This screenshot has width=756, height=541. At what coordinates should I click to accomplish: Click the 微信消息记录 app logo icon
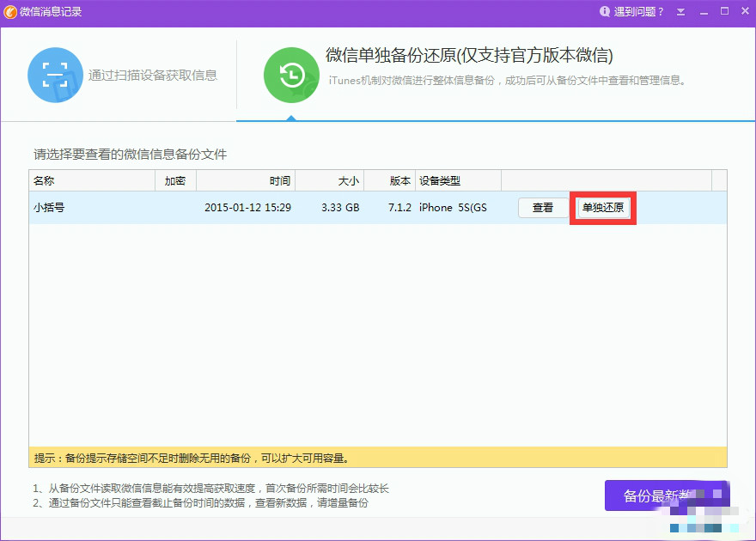pos(12,11)
